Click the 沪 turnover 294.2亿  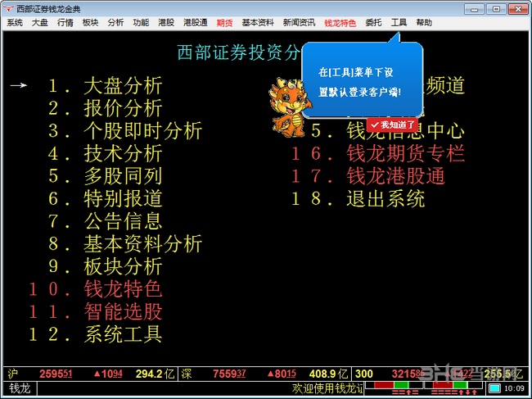coord(155,374)
